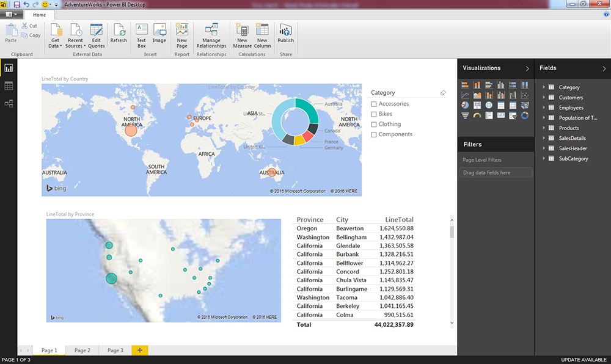Switch to Data view in left sidebar

tap(9, 86)
